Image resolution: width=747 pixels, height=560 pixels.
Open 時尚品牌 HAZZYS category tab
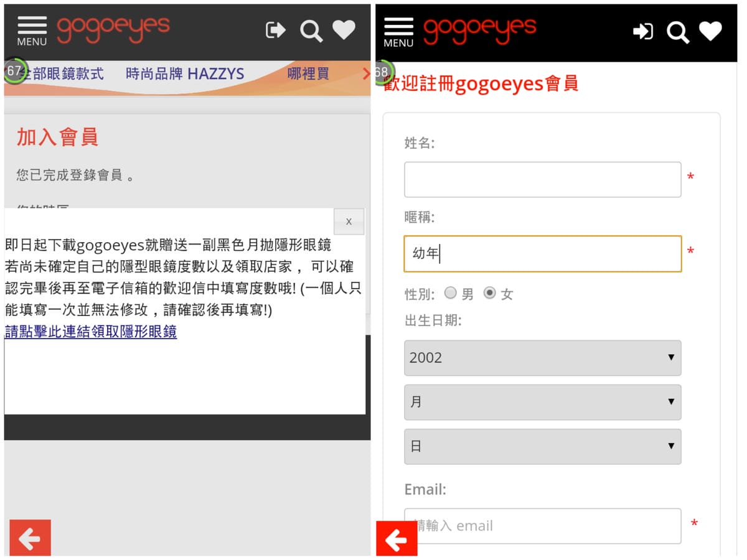[185, 73]
